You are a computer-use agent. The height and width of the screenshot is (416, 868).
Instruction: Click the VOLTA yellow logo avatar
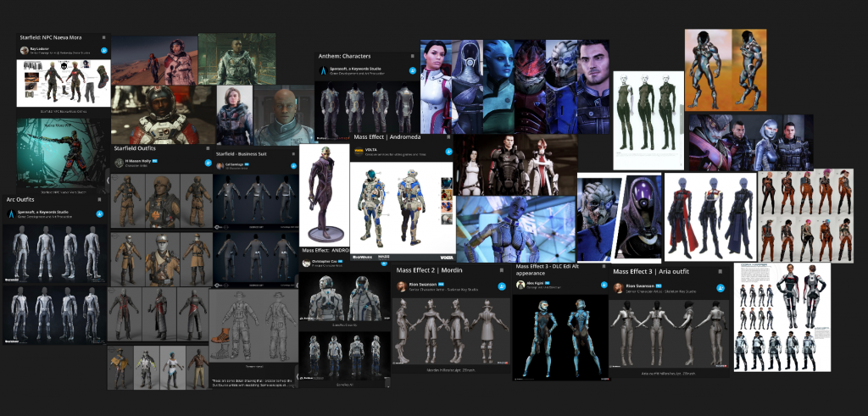coord(359,152)
